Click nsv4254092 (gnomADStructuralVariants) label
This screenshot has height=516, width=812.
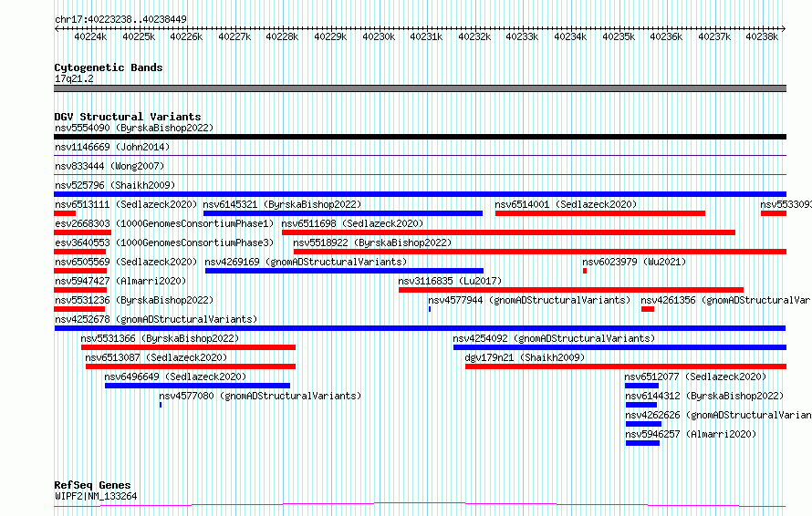tap(554, 338)
